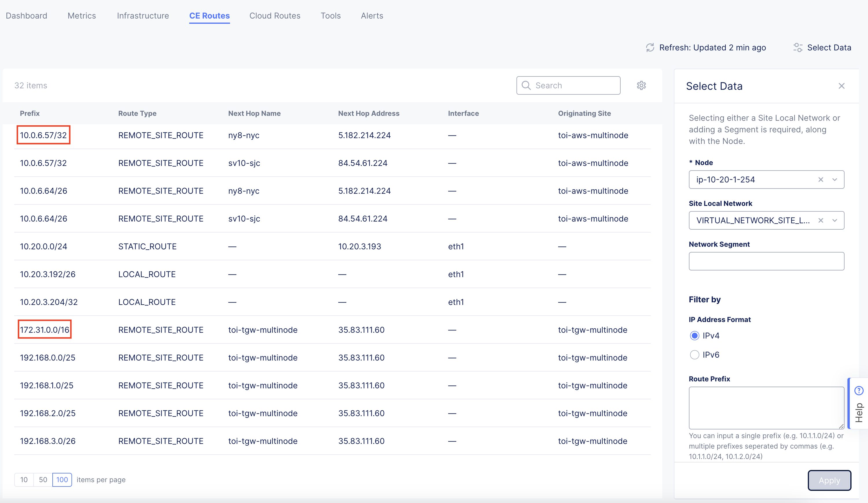Clear the Site Local Network selection
The width and height of the screenshot is (868, 503).
pos(821,221)
